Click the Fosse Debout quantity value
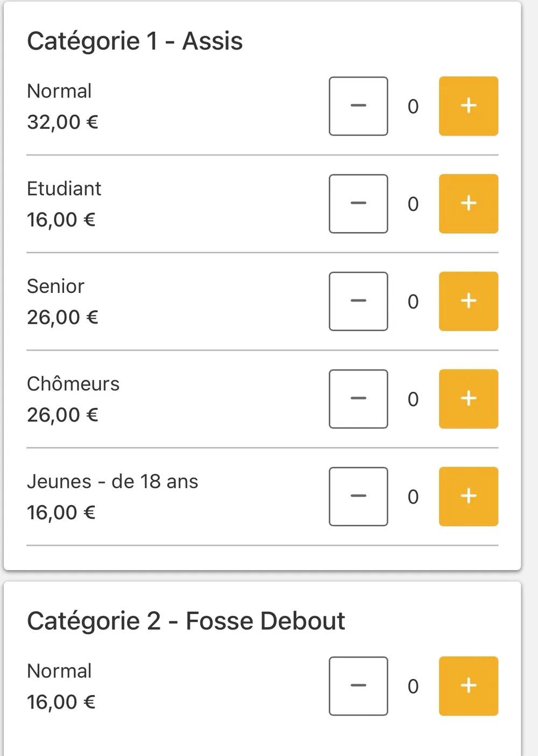The image size is (538, 756). click(x=413, y=687)
